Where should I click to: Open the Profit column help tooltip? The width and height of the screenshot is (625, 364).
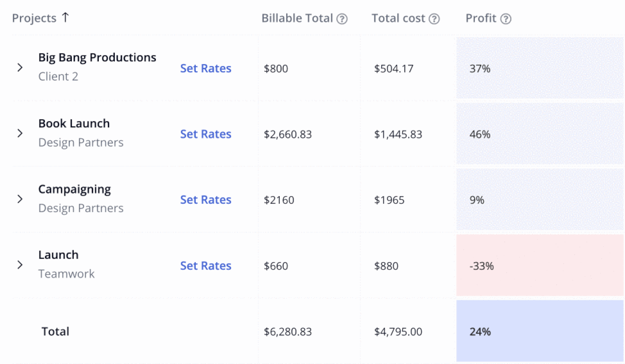click(506, 18)
